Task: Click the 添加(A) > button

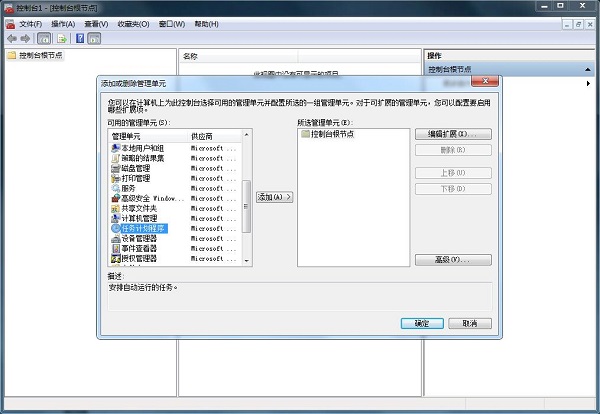Action: click(275, 197)
